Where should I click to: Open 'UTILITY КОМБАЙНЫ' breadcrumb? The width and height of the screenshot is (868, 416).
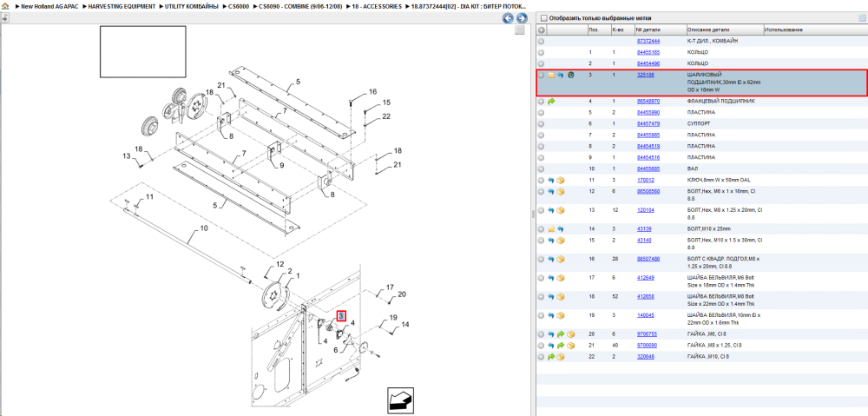tap(192, 7)
